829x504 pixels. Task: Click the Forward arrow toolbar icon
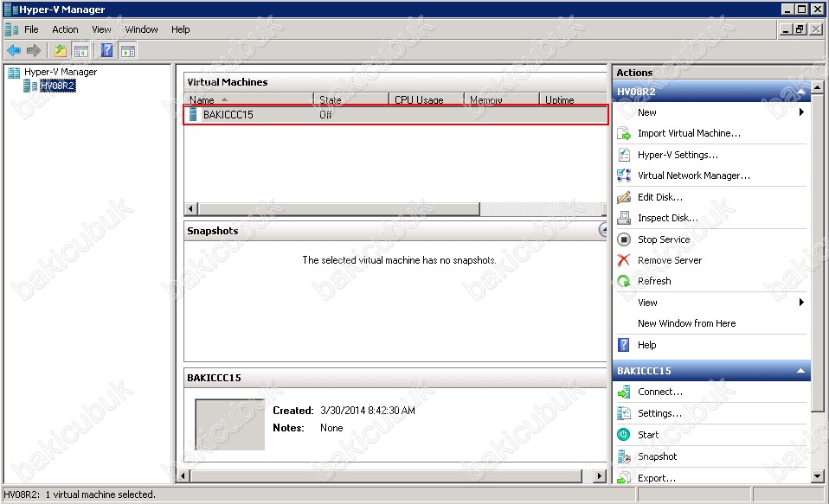pos(33,51)
